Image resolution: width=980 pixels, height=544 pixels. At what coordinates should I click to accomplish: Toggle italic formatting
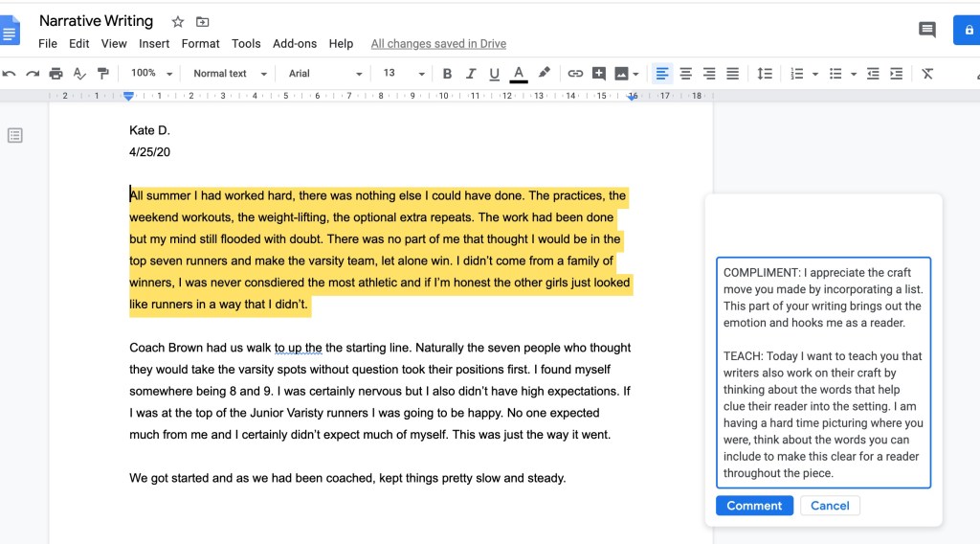click(471, 74)
